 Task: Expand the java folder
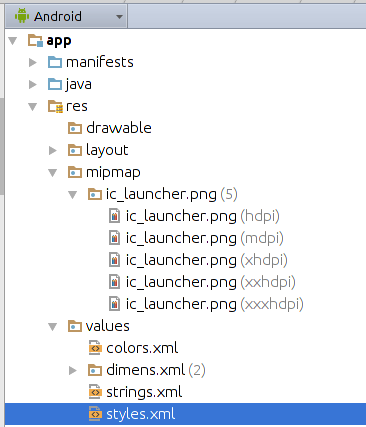[x=33, y=84]
